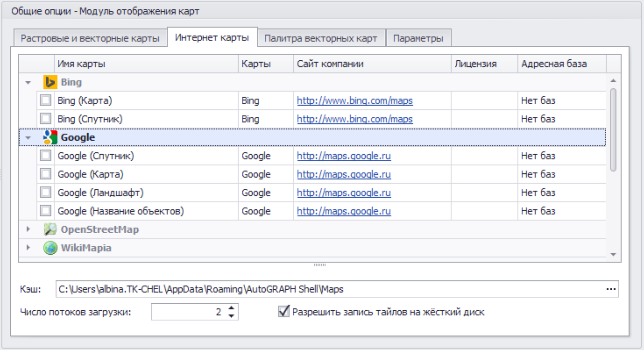Decrease the download threads count

[231, 316]
